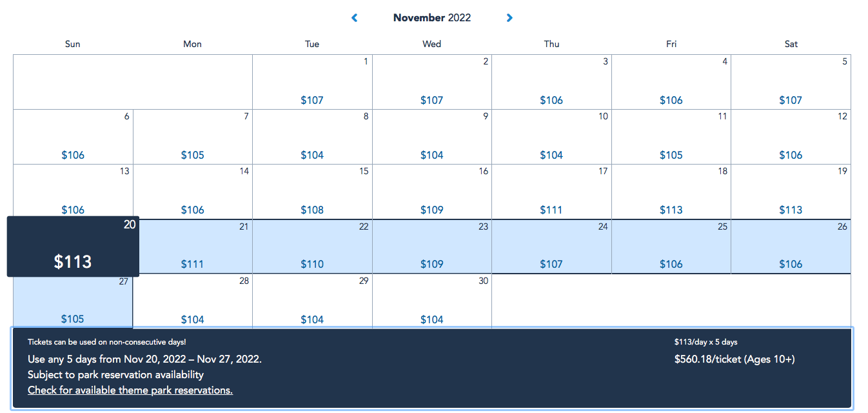
Task: Pick November 17 at $111
Action: [x=551, y=192]
